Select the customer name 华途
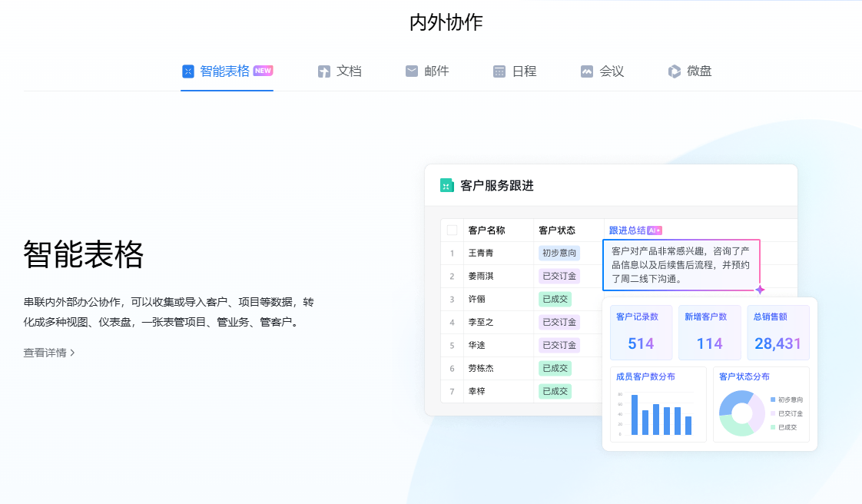This screenshot has height=504, width=862. (x=476, y=345)
